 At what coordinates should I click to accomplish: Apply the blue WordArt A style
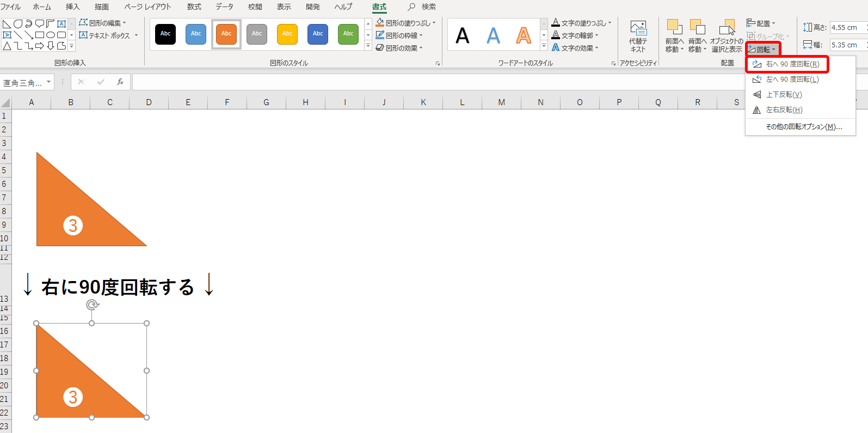tap(493, 36)
